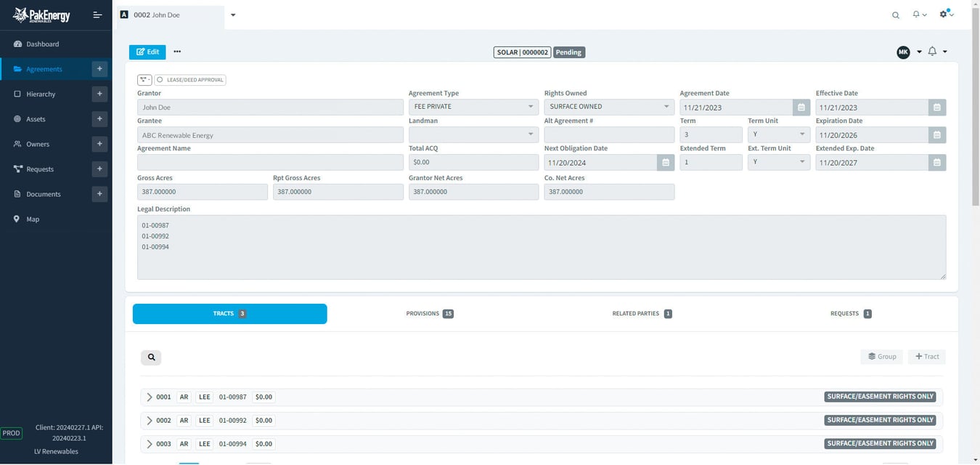Expand tract 0003 row
The height and width of the screenshot is (465, 980).
point(150,444)
